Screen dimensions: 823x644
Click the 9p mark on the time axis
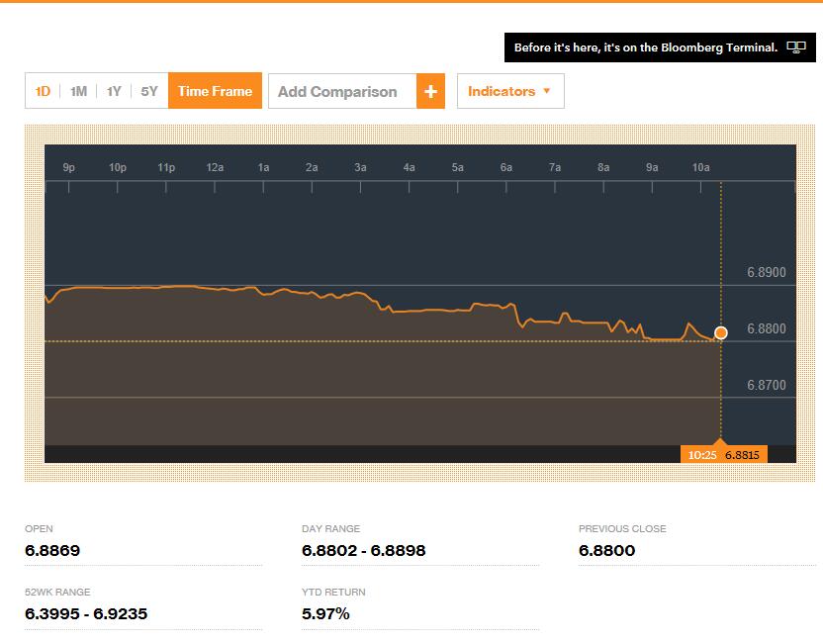pos(68,168)
